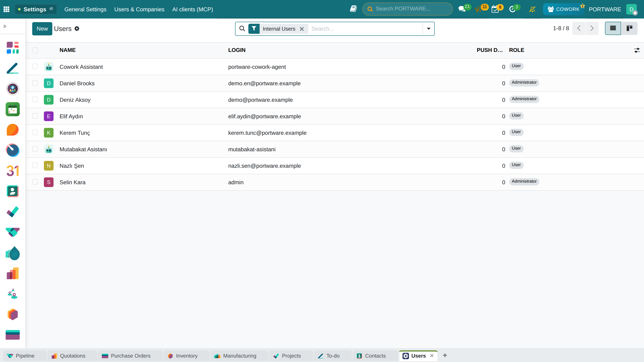The width and height of the screenshot is (644, 362).
Task: Switch to the Purchase Orders tab
Action: tap(130, 356)
